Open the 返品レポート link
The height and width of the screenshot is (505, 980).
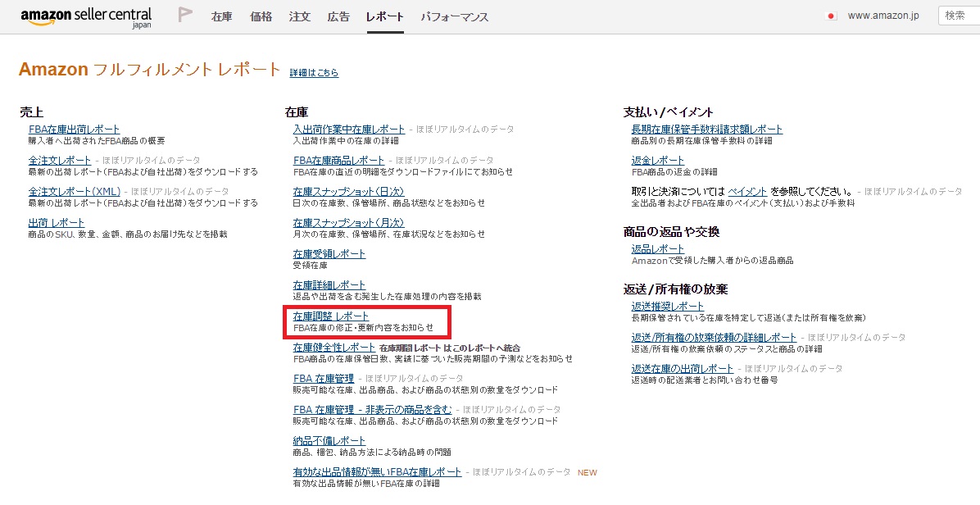[x=657, y=249]
